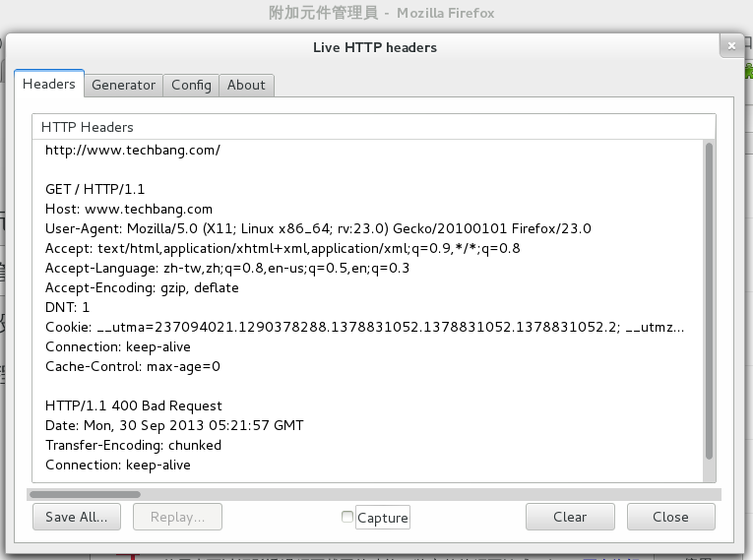Close the Live HTTP headers window via X icon
This screenshot has height=560, width=753.
(x=729, y=45)
